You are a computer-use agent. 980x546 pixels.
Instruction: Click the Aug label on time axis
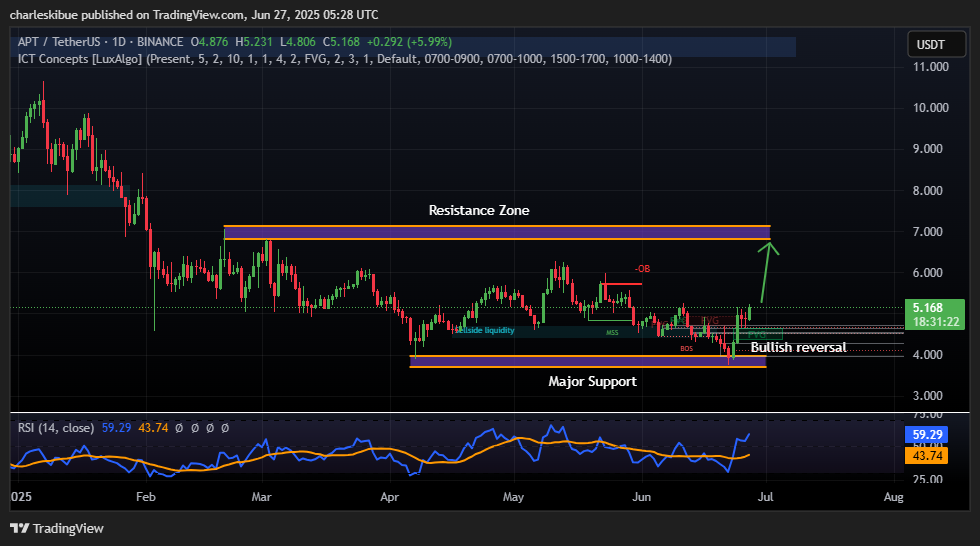(x=893, y=497)
